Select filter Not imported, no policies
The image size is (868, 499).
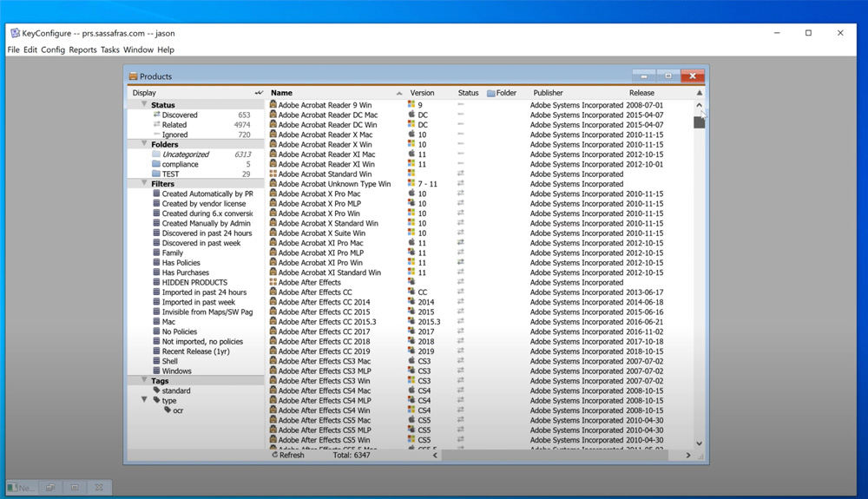(202, 341)
